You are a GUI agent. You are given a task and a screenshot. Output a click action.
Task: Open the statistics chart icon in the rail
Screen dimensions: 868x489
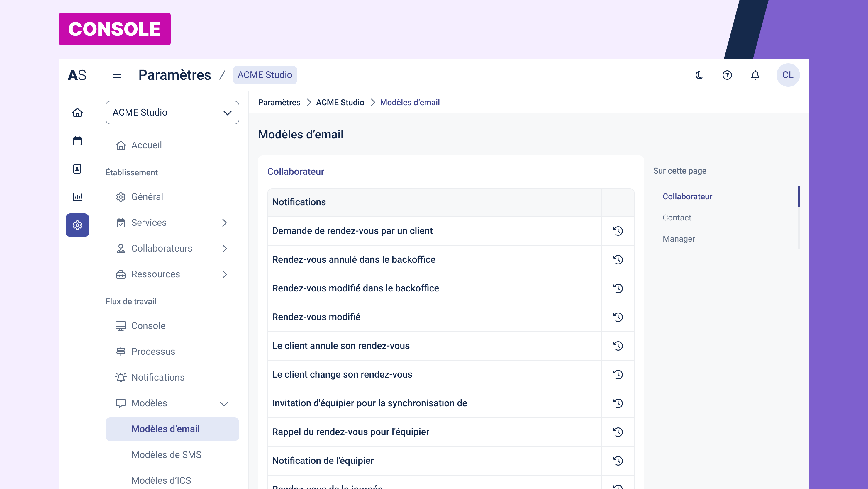tap(77, 197)
